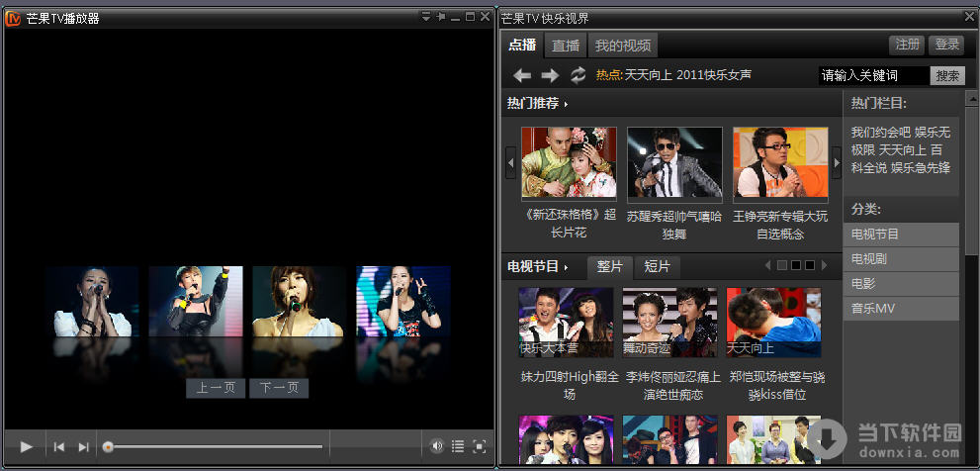Screen dimensions: 980x471
Task: Click the 注册 button
Action: click(908, 45)
